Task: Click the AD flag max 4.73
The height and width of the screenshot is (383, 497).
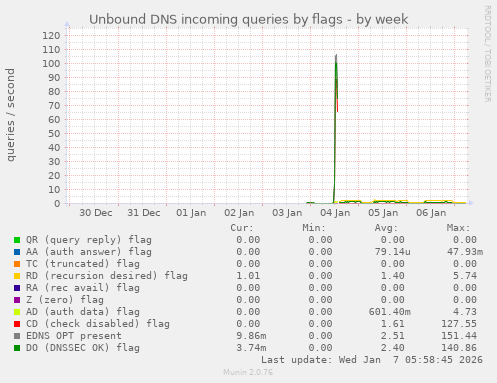Action: click(465, 312)
